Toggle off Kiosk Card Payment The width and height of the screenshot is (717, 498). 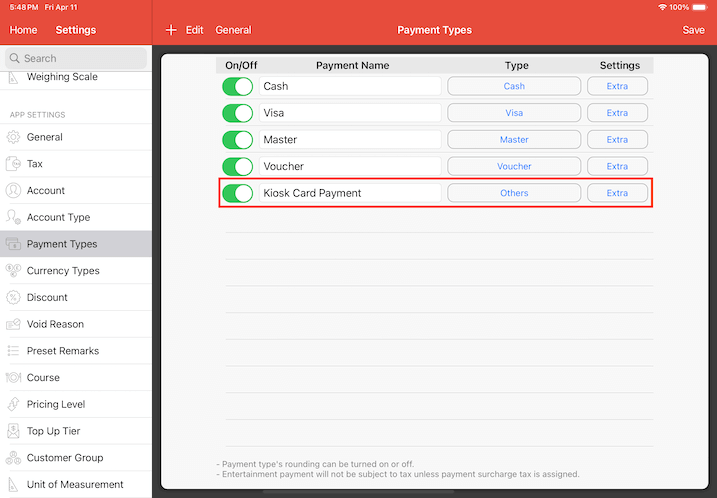(x=238, y=193)
